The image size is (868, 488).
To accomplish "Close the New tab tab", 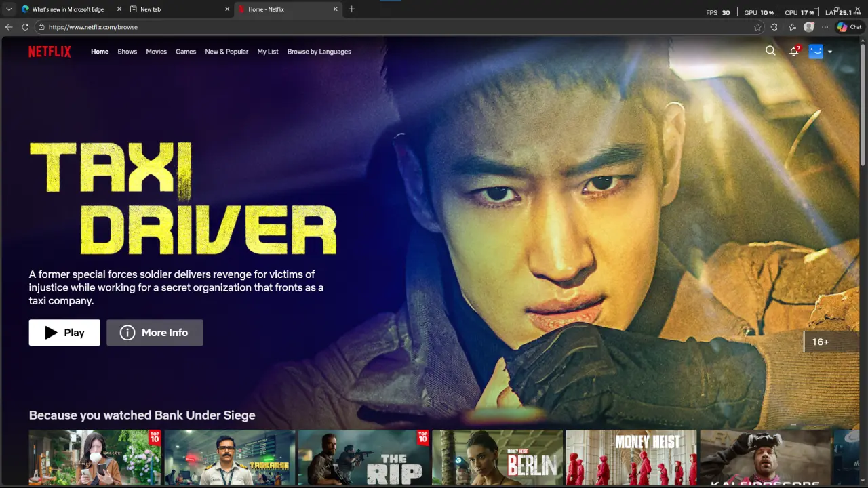I will [227, 9].
